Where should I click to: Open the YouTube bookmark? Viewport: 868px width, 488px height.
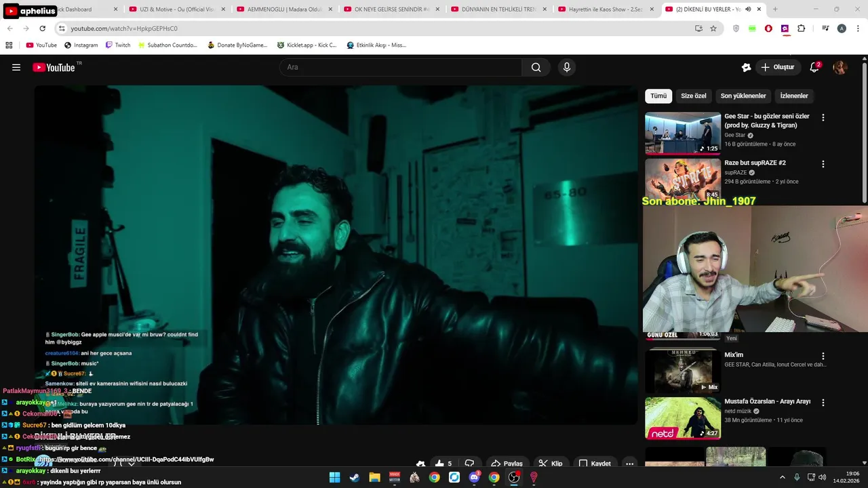click(41, 45)
